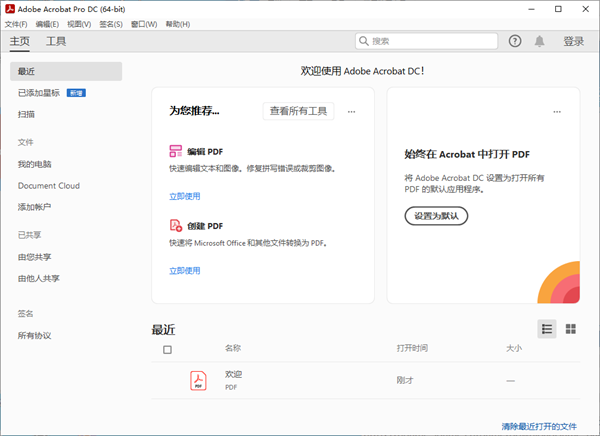
Task: Select 扫描 in the sidebar
Action: [26, 114]
